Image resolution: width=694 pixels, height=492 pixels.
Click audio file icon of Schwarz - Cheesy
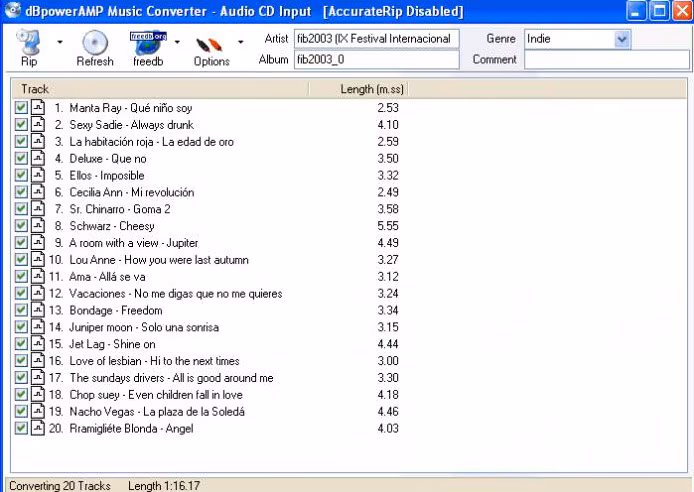tap(38, 225)
